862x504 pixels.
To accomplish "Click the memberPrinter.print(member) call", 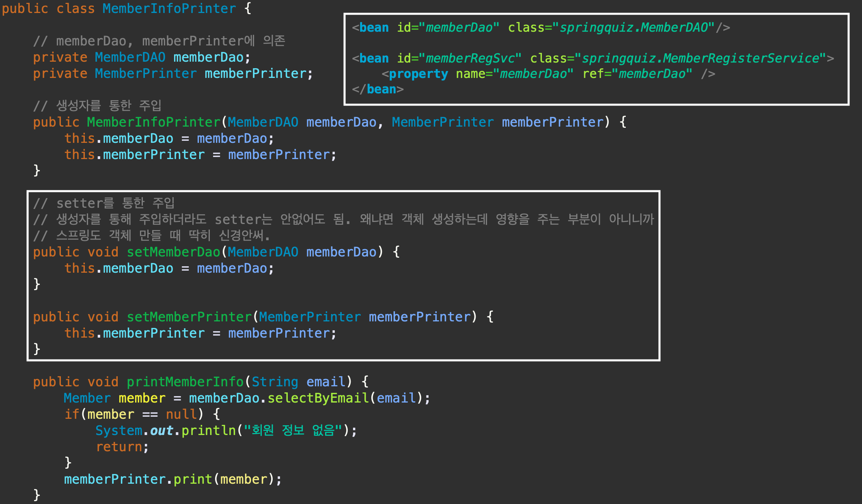I will [x=172, y=479].
